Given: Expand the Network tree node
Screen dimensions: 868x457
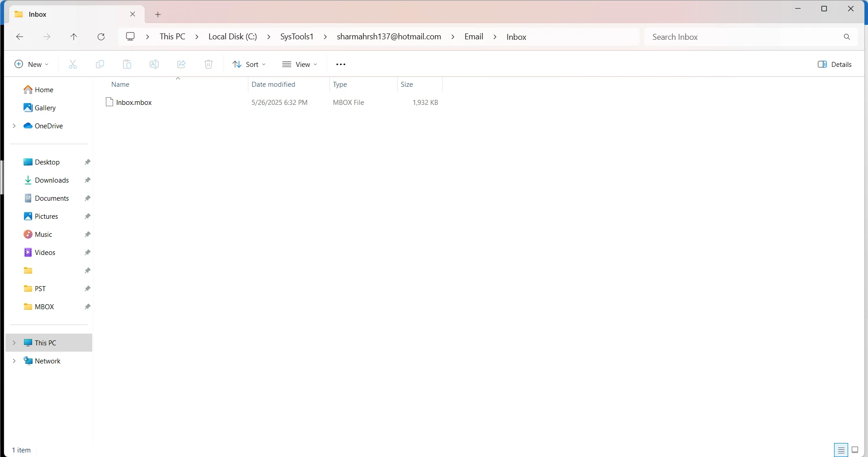Looking at the screenshot, I should tap(14, 361).
